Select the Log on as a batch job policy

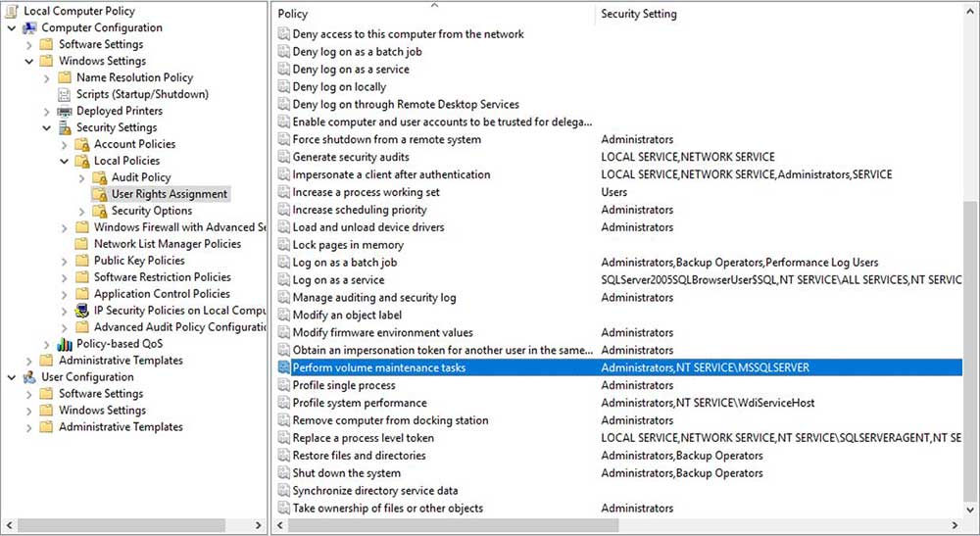tap(344, 263)
